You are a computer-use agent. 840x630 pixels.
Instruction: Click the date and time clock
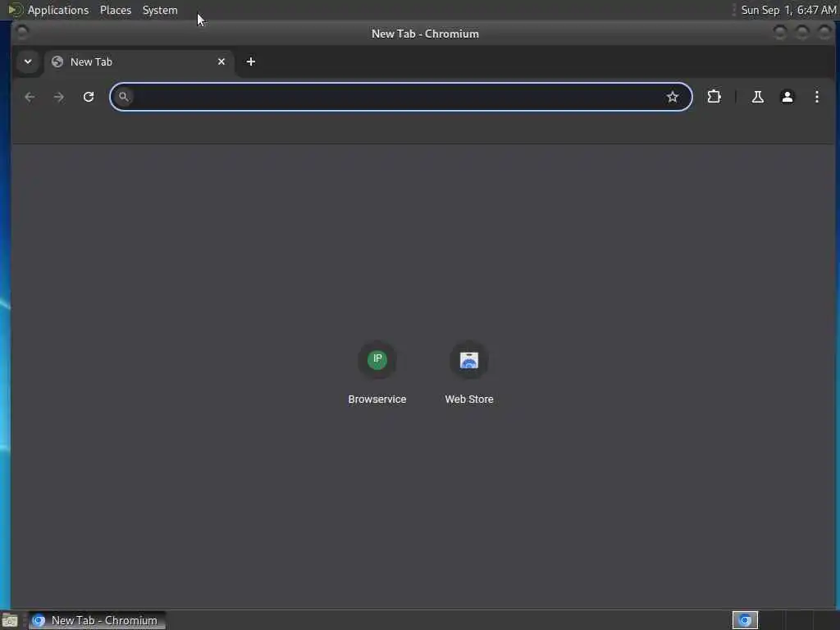[x=788, y=10]
